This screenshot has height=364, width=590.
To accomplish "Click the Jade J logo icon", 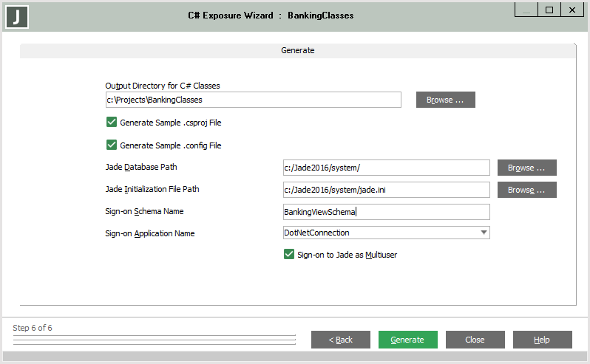I will click(x=17, y=16).
